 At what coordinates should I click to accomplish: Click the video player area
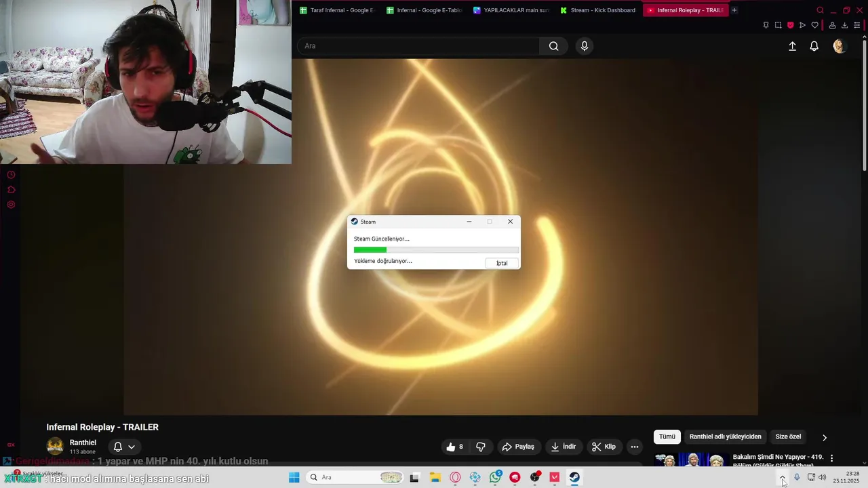click(x=441, y=237)
